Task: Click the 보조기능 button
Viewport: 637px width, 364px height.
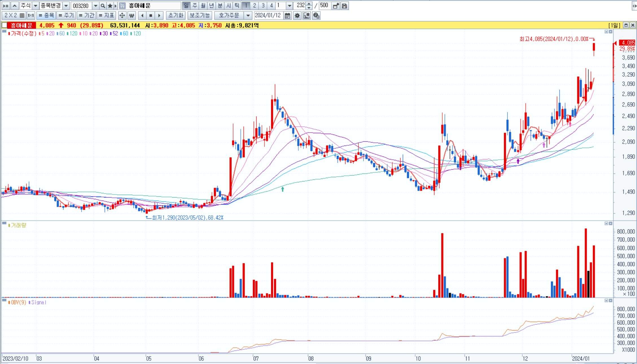Action: point(200,16)
